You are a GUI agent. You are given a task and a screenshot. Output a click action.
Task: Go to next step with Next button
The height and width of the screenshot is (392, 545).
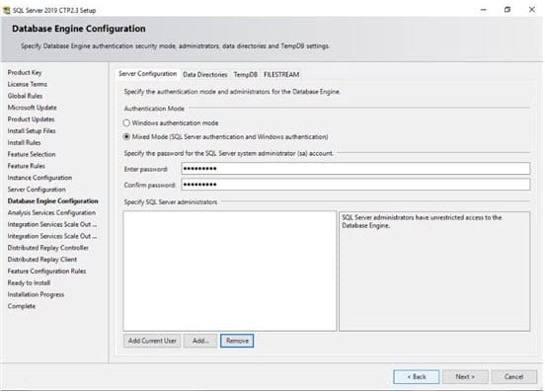tap(465, 377)
